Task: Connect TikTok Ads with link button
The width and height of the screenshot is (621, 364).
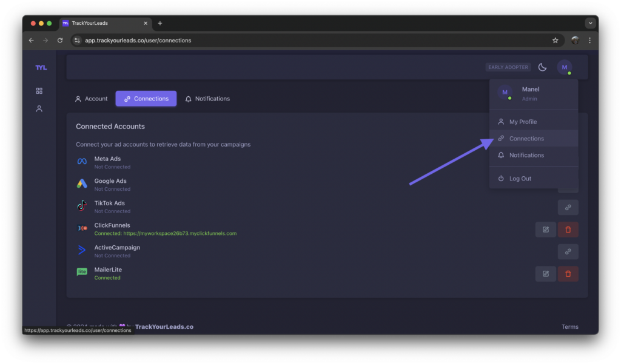Action: tap(568, 207)
